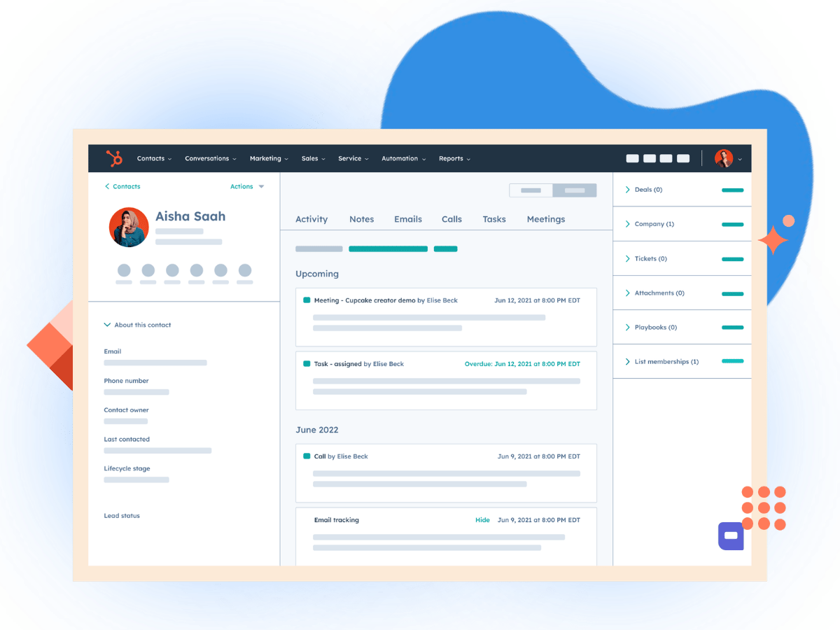Click the teal marker on Call entry
This screenshot has height=630, width=840.
pyautogui.click(x=307, y=456)
